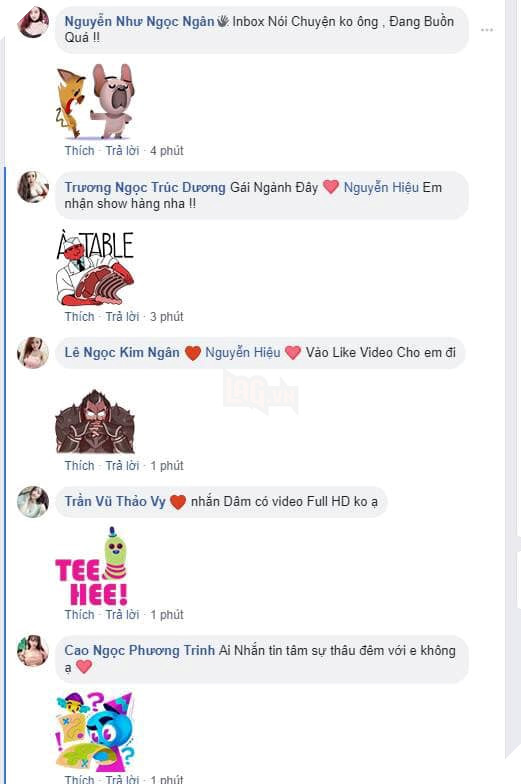
Task: Reply to the 4 phút comment
Action: (122, 150)
